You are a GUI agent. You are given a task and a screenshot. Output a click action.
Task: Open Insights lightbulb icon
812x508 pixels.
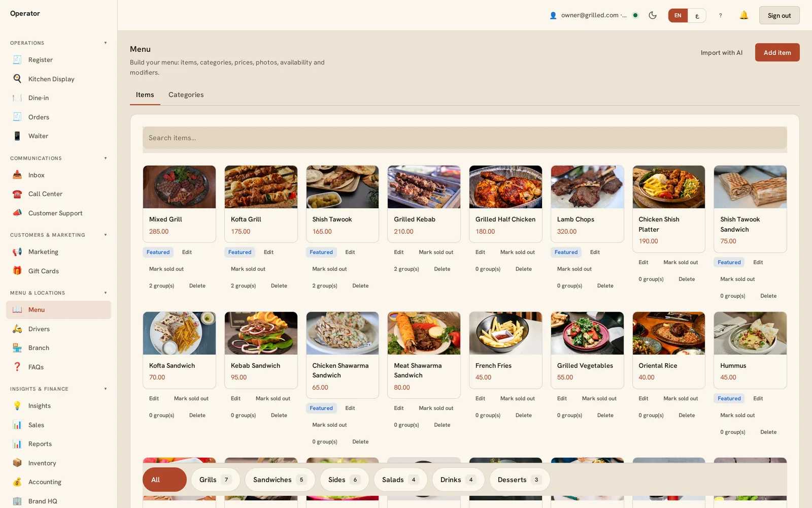point(17,406)
